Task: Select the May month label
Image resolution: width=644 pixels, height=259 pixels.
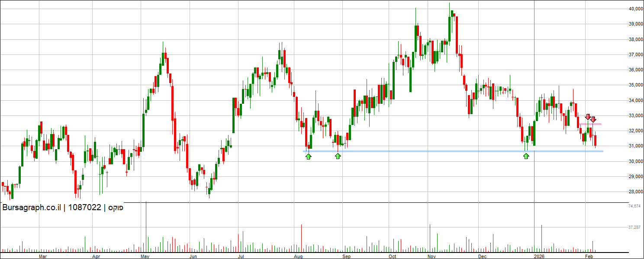Action: pyautogui.click(x=145, y=256)
